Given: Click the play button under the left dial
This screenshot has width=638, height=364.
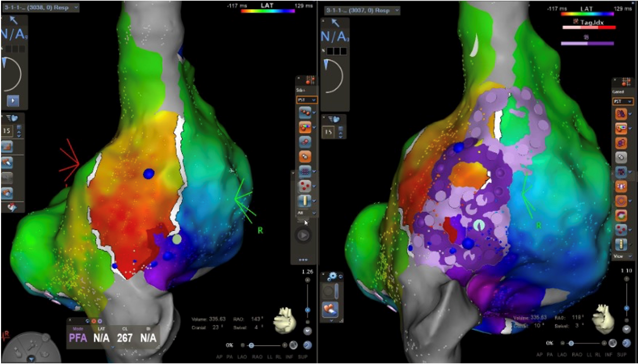Looking at the screenshot, I should [x=13, y=101].
